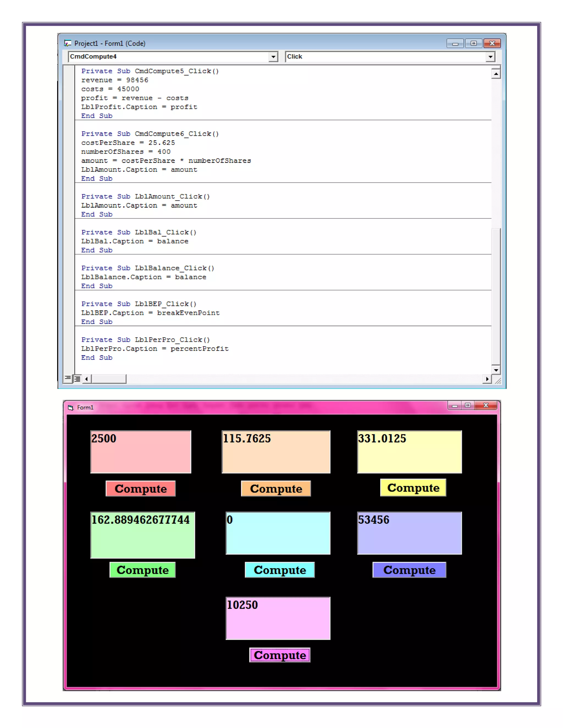
Task: Click the pink label showing 2500
Action: (x=140, y=452)
